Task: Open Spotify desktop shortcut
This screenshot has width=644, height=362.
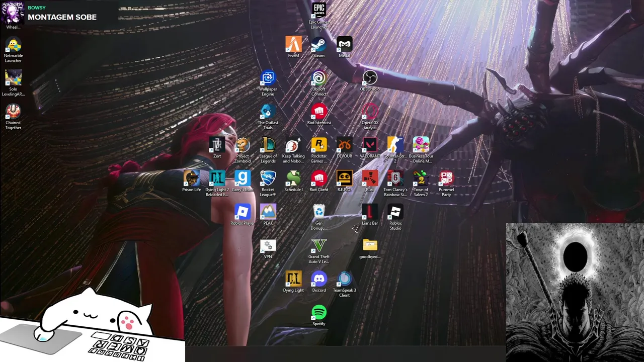Action: coord(319,312)
